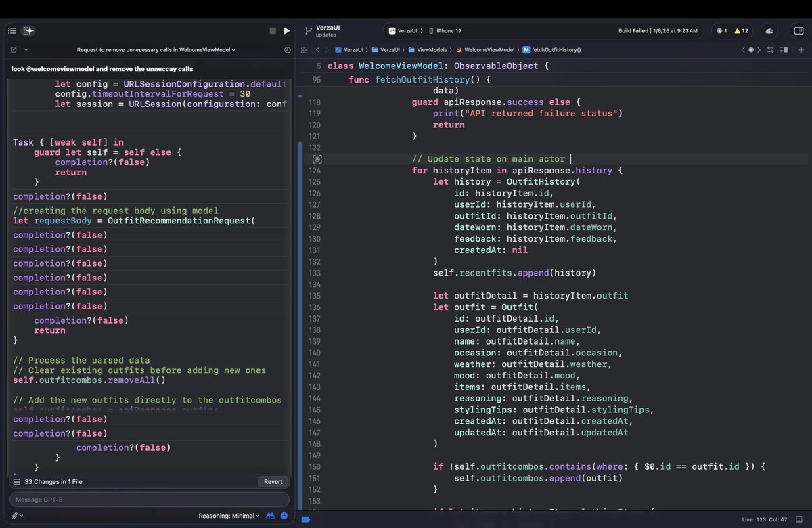The width and height of the screenshot is (812, 528).
Task: Click the first completion?(false) change snippet
Action: coord(60,196)
